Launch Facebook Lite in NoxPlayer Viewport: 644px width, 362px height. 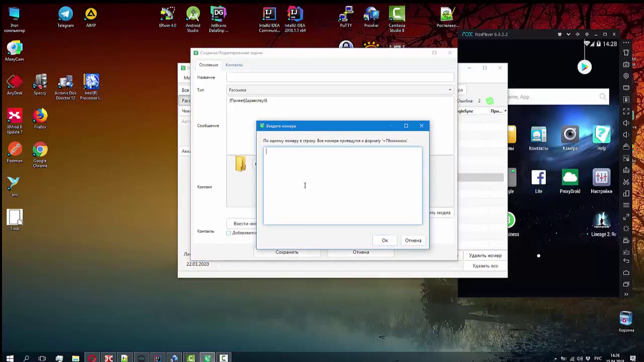pos(538,178)
